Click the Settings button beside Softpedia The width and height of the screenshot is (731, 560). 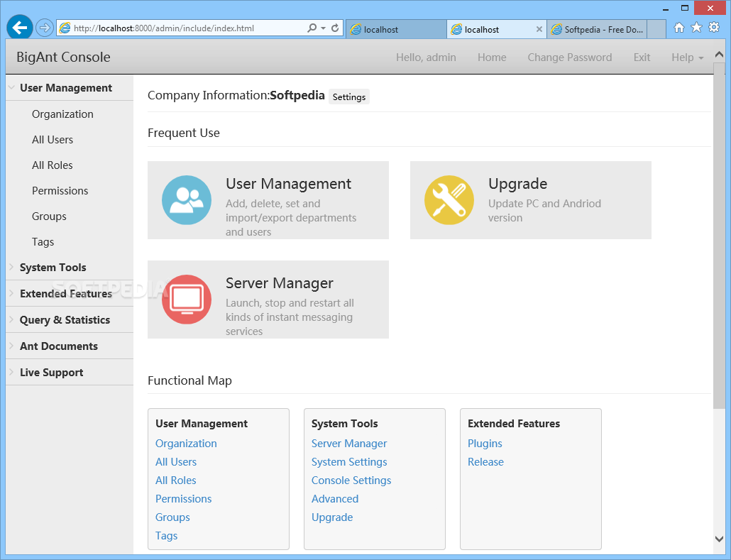(348, 97)
